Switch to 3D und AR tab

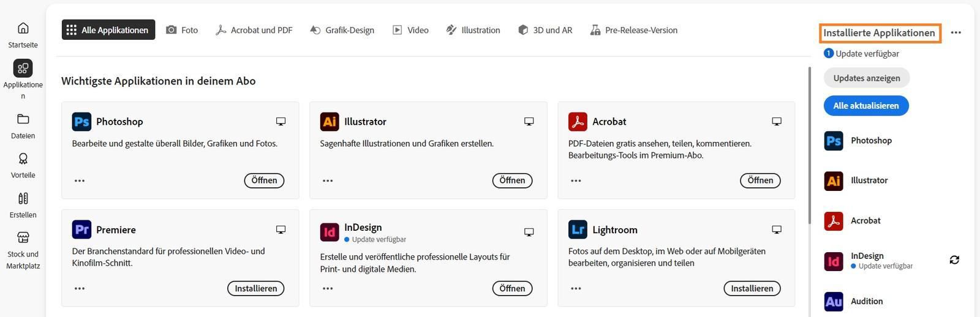[545, 30]
